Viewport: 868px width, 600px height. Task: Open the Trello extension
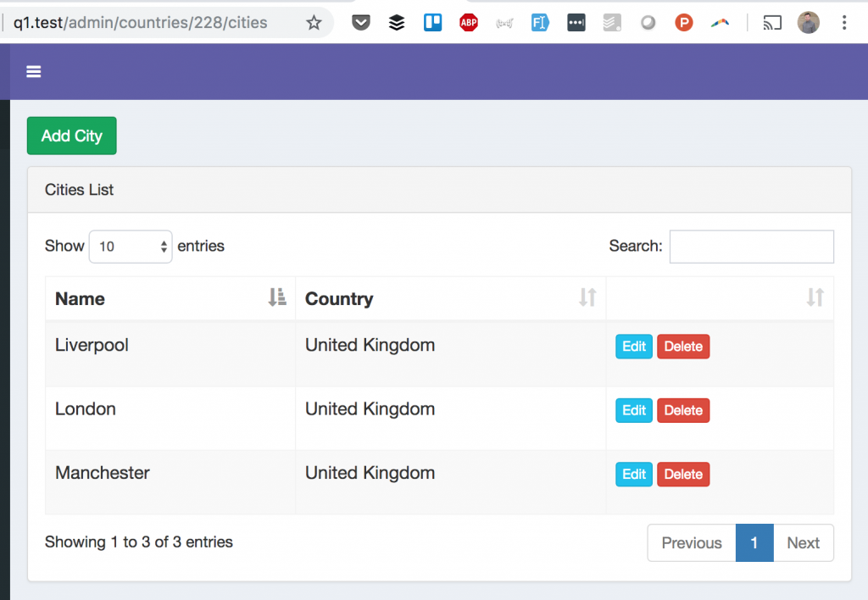tap(432, 22)
